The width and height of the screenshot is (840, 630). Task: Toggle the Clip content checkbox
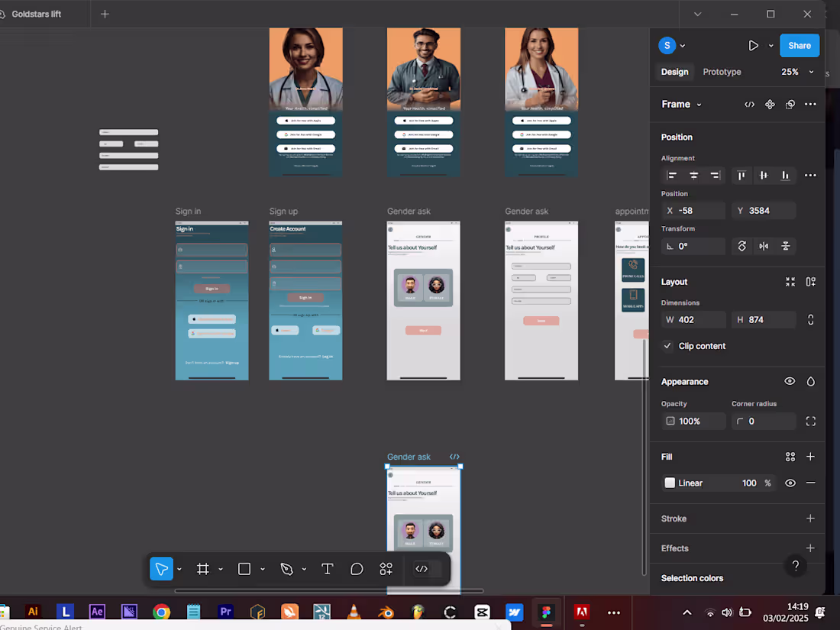(x=668, y=346)
